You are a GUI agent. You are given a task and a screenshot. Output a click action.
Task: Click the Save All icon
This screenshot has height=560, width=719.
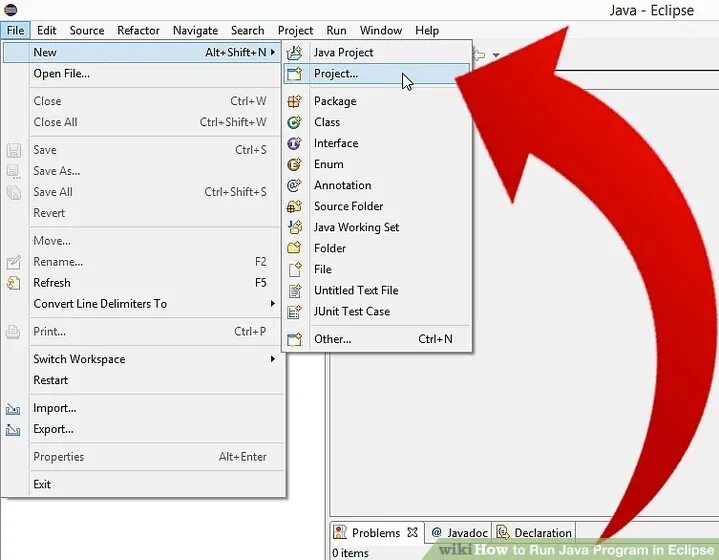coord(14,193)
